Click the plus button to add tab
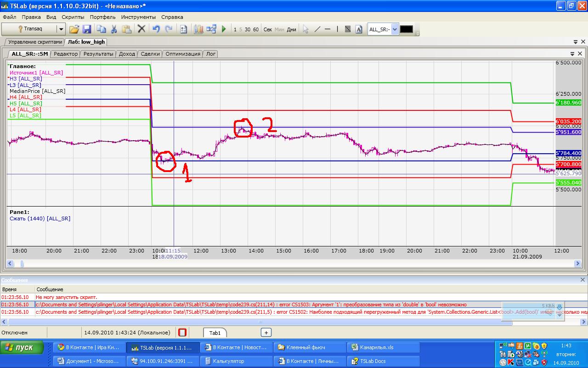Viewport: 588px width, 368px height. point(266,332)
